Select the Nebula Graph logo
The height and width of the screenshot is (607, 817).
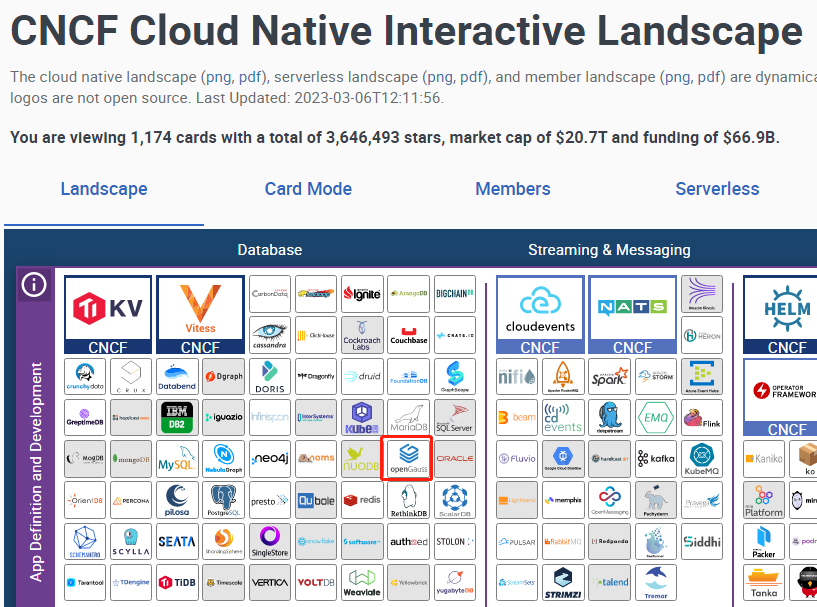[x=224, y=459]
